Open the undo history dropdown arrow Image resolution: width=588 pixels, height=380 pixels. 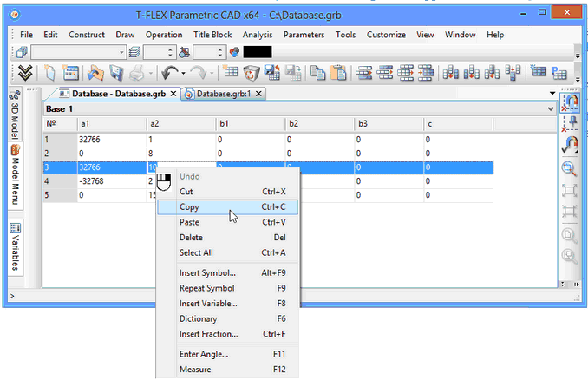pos(183,73)
